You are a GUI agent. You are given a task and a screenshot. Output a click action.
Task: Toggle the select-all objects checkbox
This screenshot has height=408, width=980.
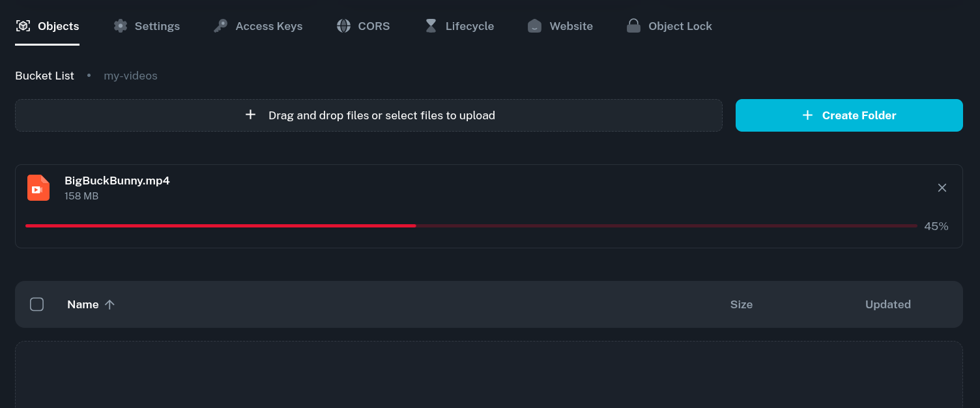tap(37, 304)
